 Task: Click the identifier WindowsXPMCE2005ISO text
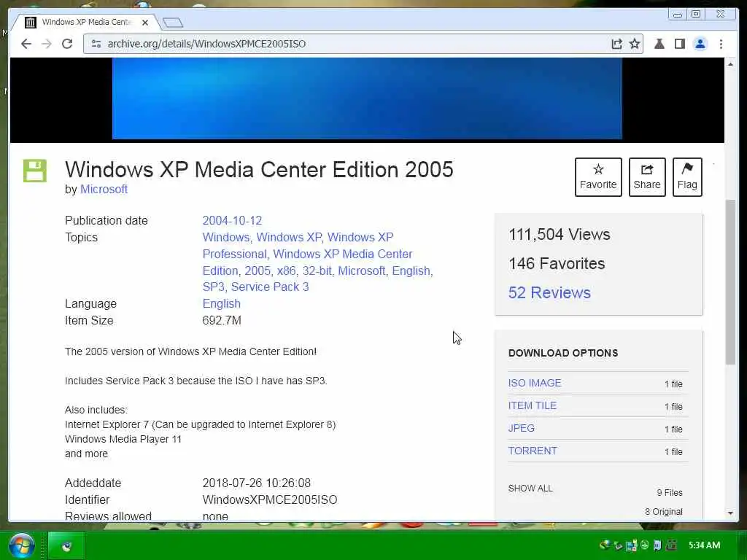click(270, 499)
